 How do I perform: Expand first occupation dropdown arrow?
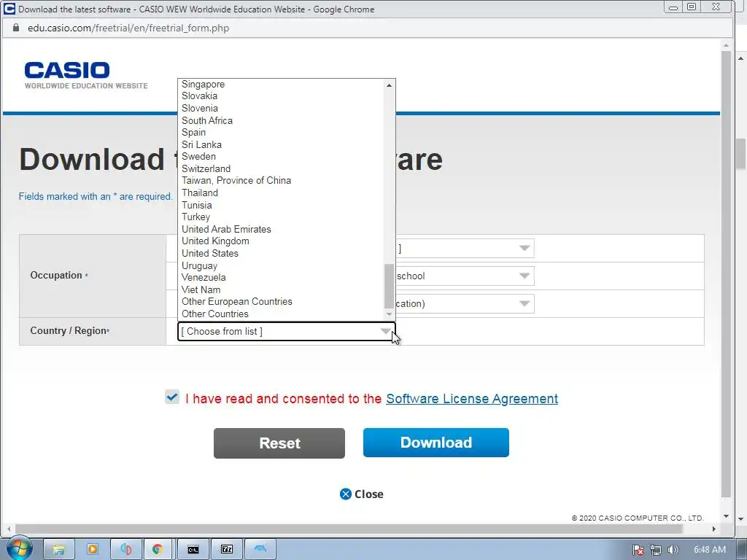tap(524, 248)
